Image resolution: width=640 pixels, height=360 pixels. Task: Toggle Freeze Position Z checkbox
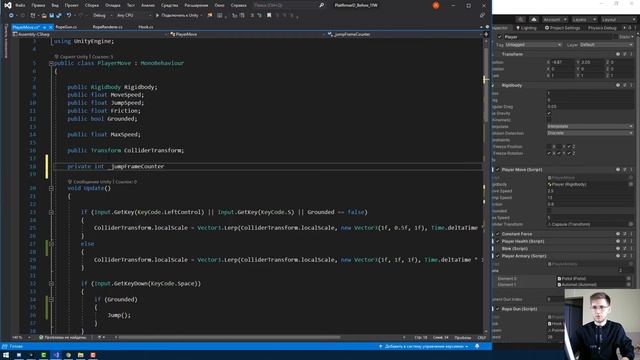click(569, 147)
